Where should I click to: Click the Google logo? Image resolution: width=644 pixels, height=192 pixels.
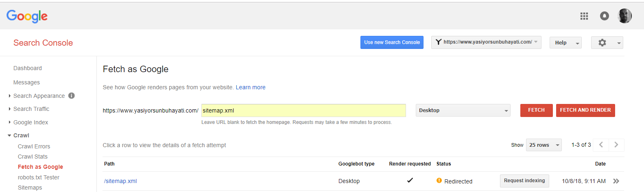pyautogui.click(x=27, y=16)
